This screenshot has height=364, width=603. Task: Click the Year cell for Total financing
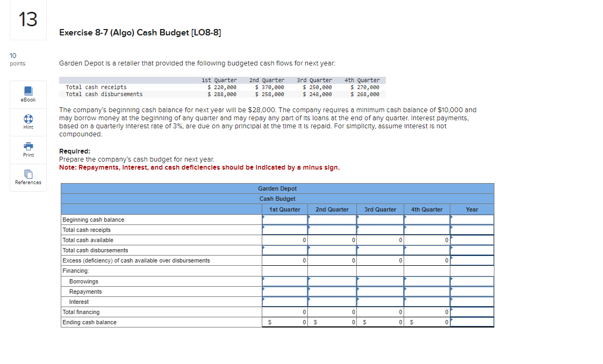(472, 312)
